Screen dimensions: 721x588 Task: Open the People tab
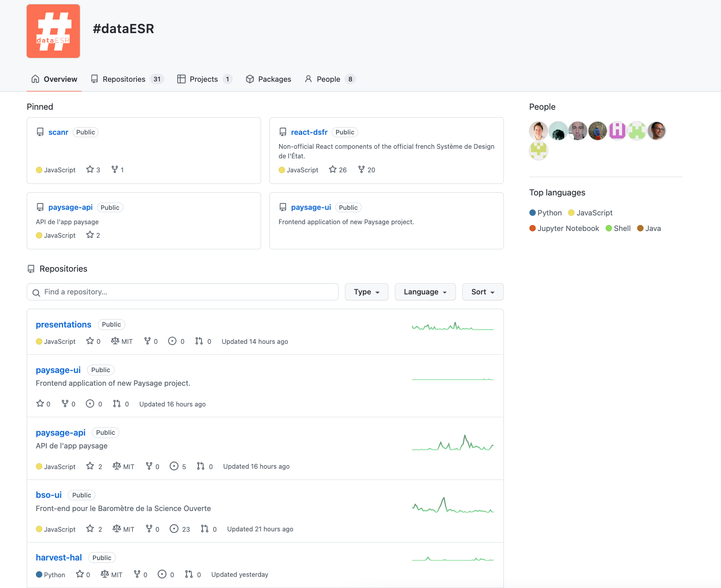point(330,79)
